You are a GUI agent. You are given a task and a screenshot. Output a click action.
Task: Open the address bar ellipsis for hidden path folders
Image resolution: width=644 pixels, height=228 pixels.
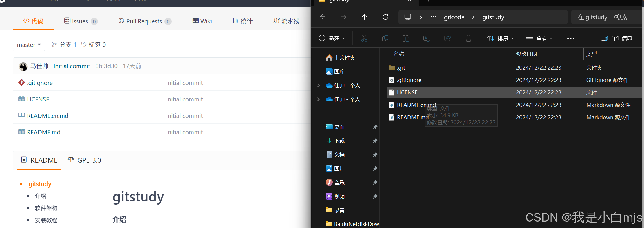coord(433,17)
